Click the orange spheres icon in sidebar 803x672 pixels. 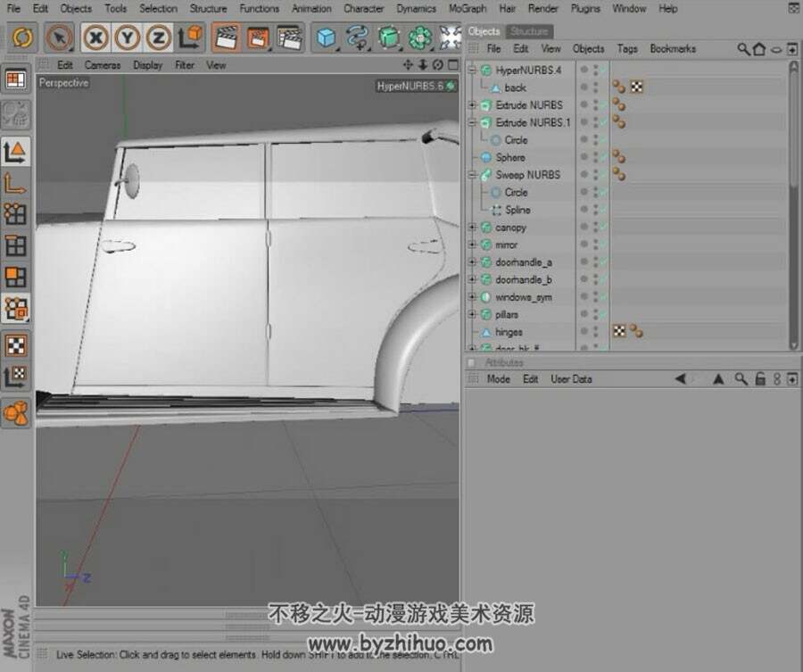16,413
